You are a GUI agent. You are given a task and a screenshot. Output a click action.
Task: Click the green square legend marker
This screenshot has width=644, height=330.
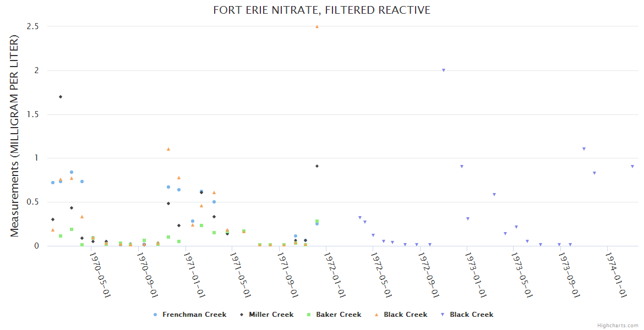[309, 315]
